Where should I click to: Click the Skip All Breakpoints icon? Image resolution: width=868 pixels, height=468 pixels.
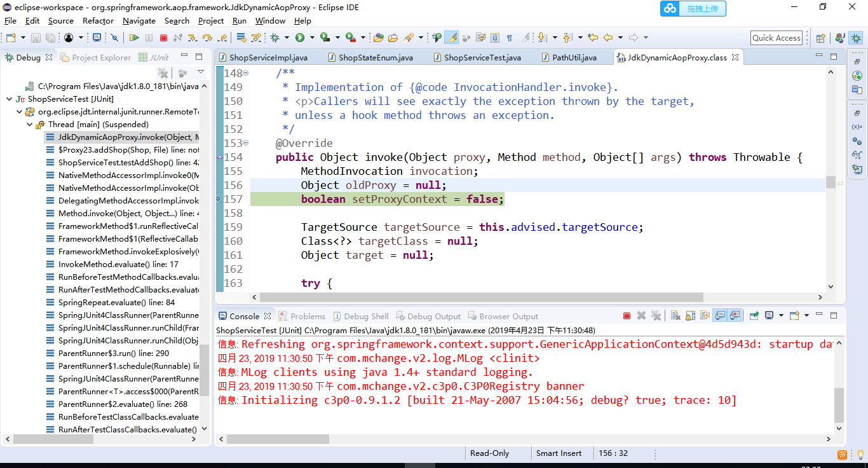coord(114,38)
